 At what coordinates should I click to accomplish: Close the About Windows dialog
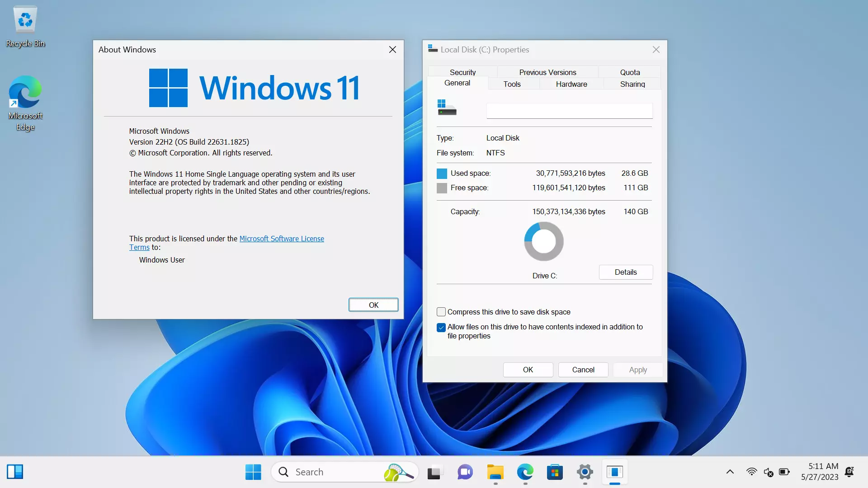[392, 50]
